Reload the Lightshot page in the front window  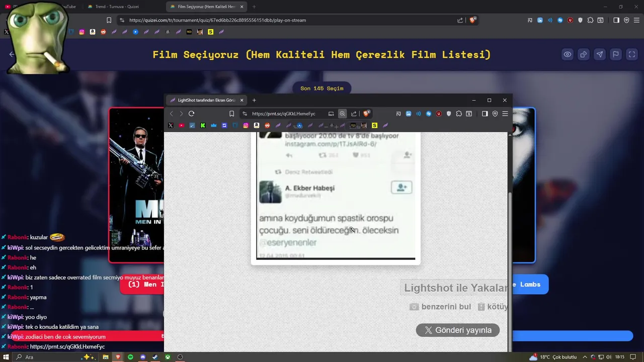click(x=191, y=114)
